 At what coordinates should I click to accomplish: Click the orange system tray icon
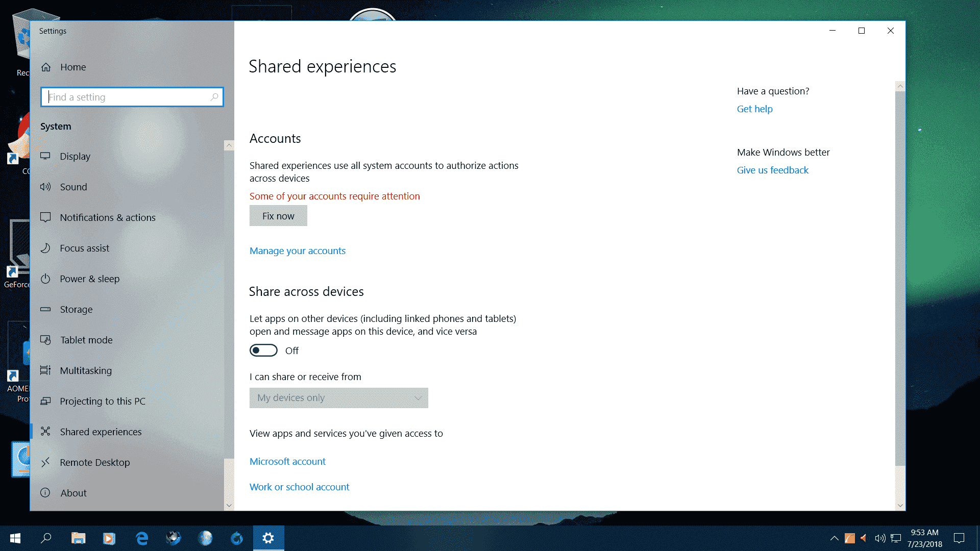click(850, 538)
